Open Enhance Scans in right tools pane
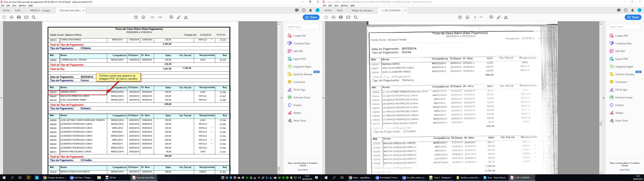 coord(624,97)
